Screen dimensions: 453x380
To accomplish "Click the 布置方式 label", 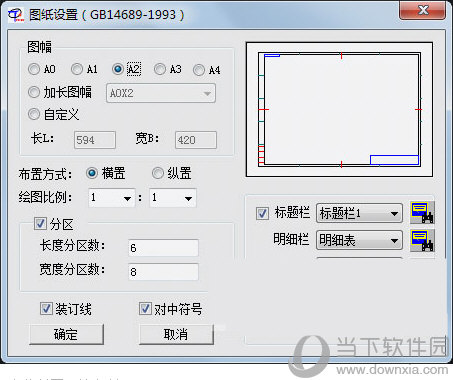I will point(45,174).
